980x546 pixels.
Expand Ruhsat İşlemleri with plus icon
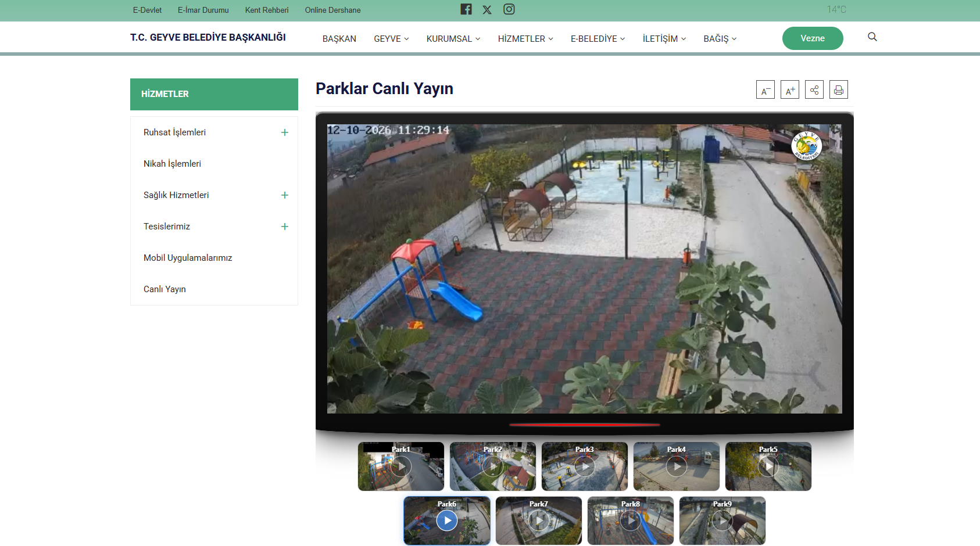[x=285, y=132]
